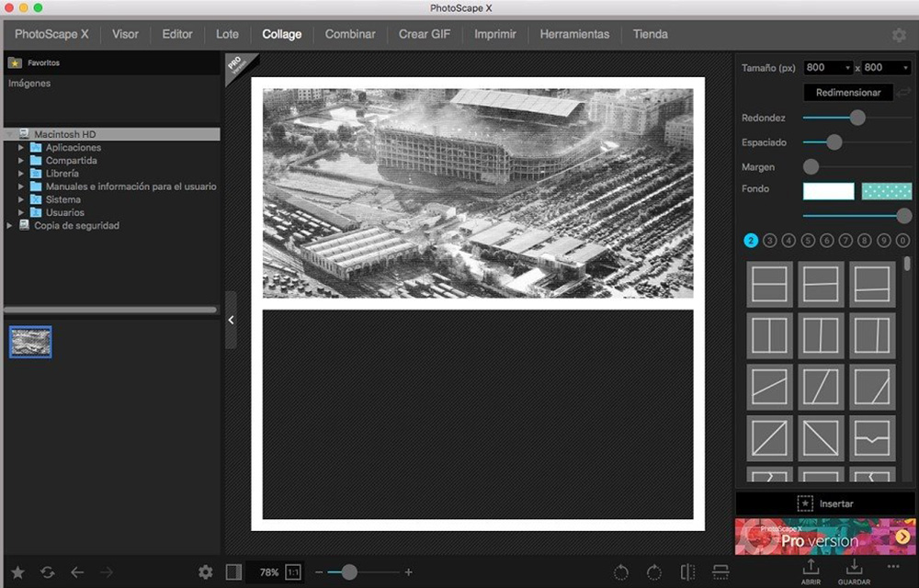Click the rotate left icon on bottom toolbar

(x=621, y=571)
